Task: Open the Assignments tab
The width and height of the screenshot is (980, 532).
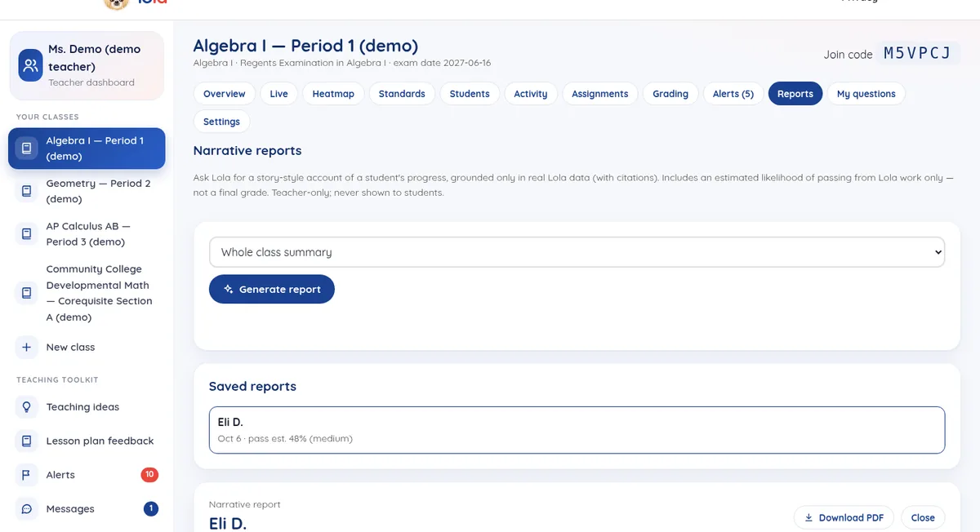Action: (599, 94)
